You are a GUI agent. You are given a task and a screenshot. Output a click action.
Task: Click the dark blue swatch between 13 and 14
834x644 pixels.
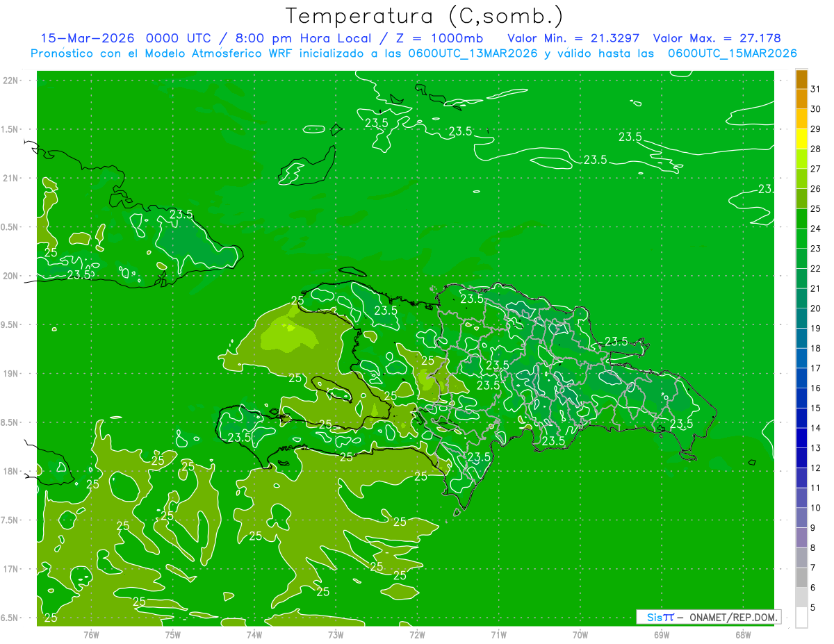click(x=801, y=438)
